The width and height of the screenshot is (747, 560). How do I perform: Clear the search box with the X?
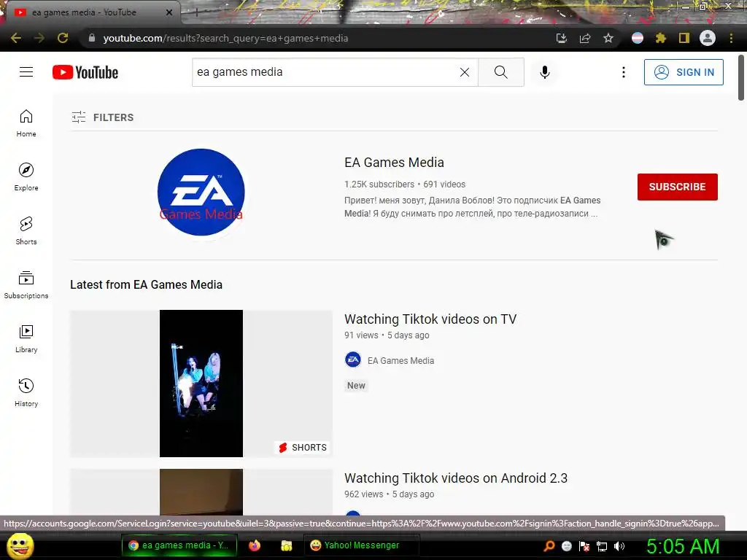click(465, 72)
